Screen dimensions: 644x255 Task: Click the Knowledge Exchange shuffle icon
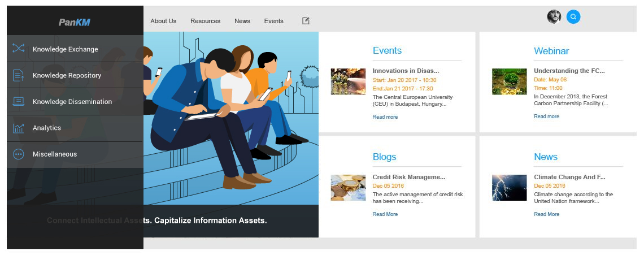19,49
